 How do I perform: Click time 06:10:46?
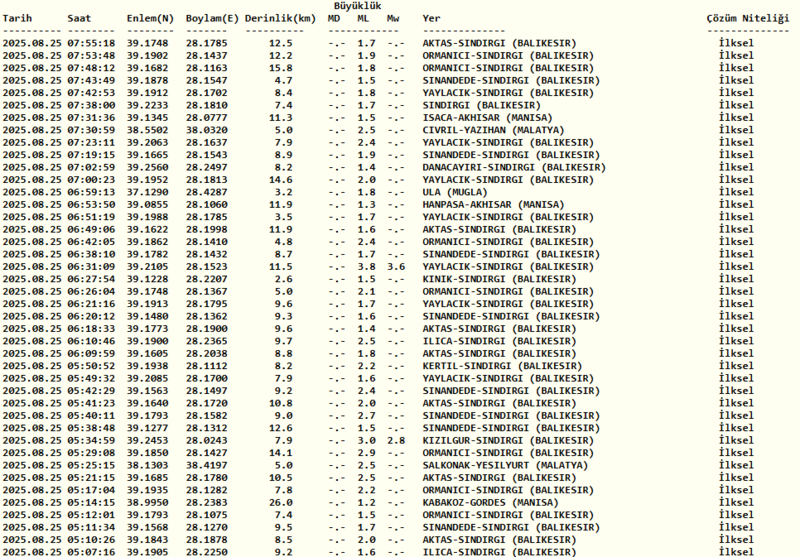tap(91, 341)
